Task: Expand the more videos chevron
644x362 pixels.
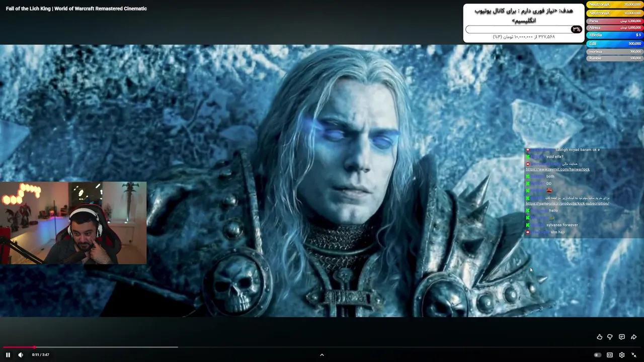Action: tap(322, 354)
